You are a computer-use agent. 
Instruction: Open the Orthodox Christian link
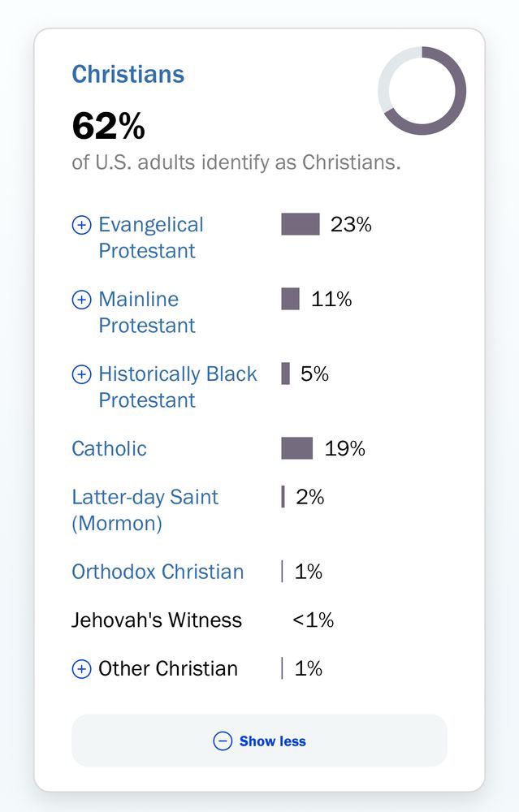click(x=158, y=572)
